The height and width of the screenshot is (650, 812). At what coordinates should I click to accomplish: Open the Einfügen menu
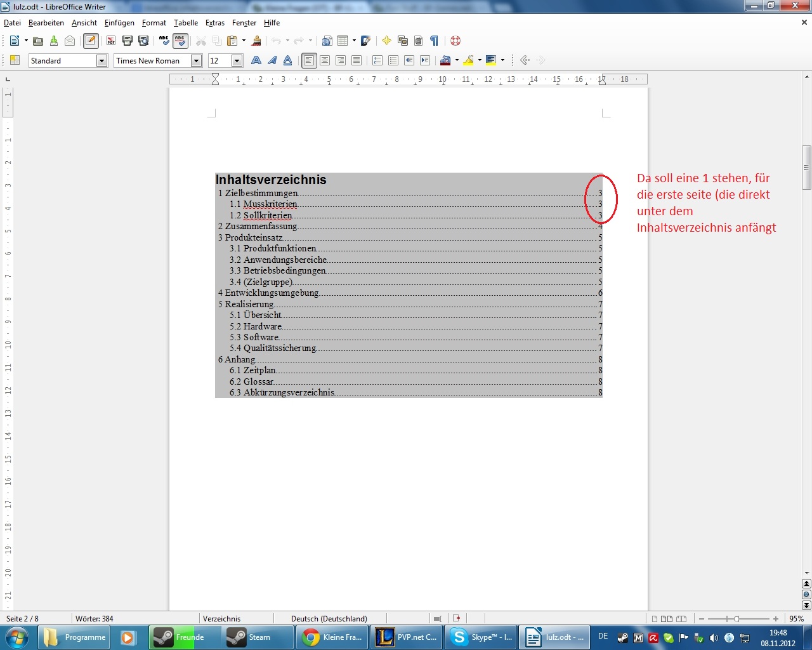coord(119,23)
